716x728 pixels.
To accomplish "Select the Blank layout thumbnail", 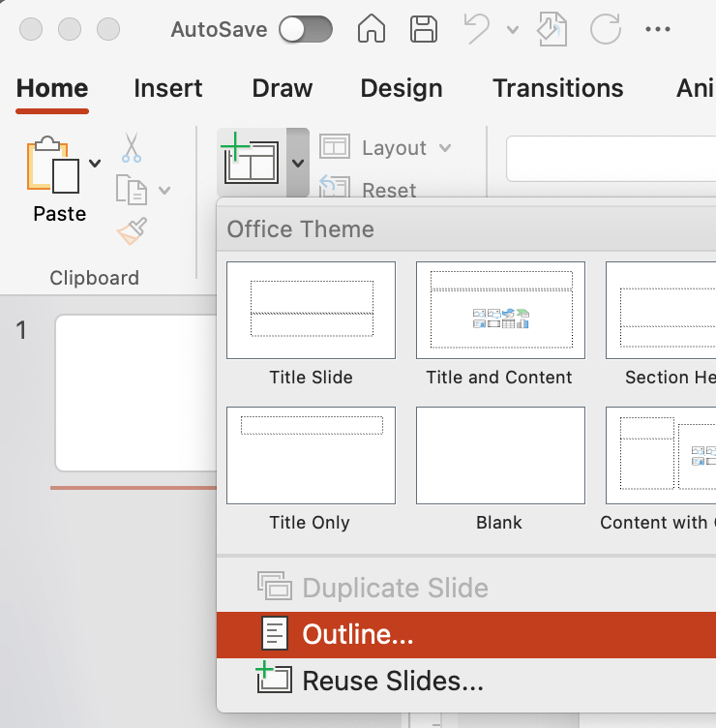I will [500, 455].
